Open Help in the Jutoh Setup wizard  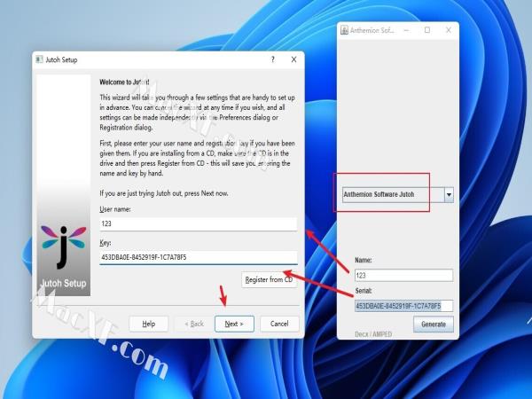[x=149, y=324]
